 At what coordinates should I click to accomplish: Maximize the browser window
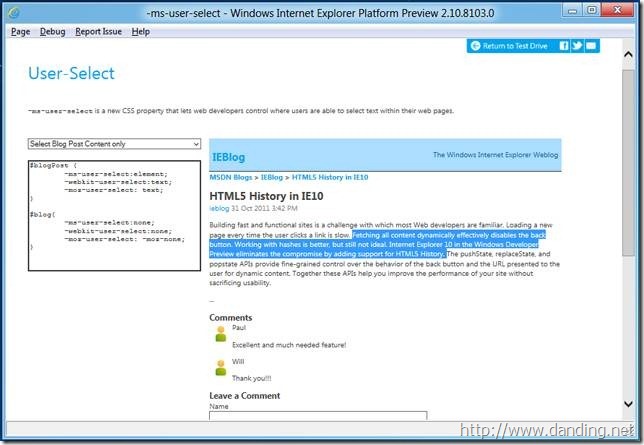click(x=591, y=10)
